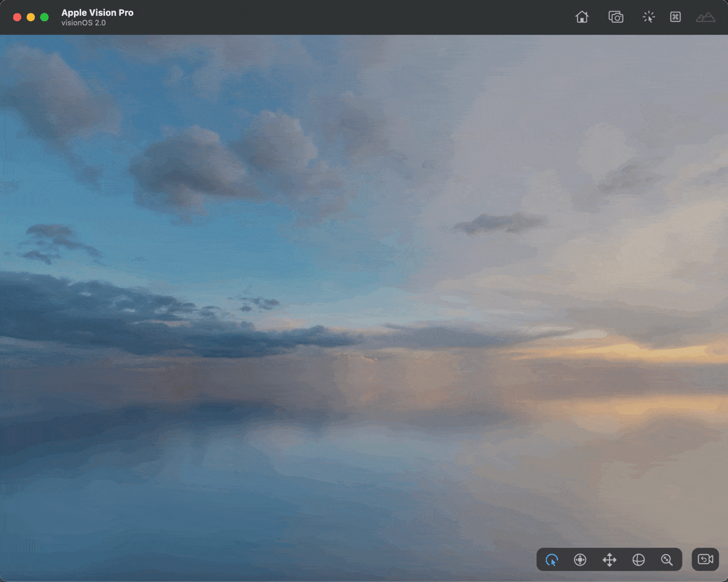Toggle keyboard capture command-key icon
This screenshot has width=728, height=582.
click(x=675, y=17)
